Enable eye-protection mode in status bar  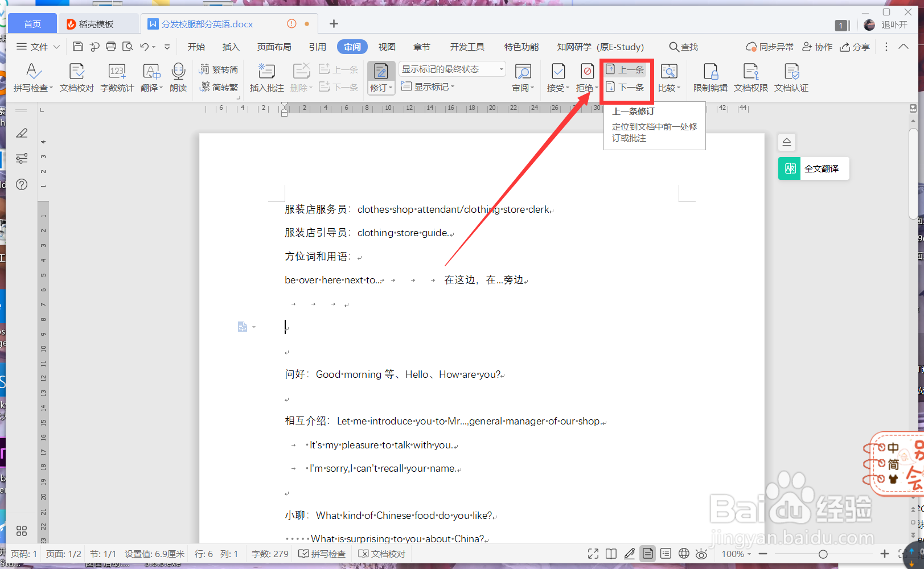702,553
